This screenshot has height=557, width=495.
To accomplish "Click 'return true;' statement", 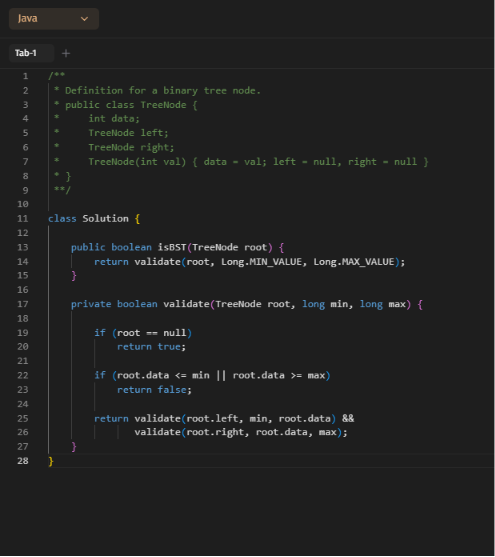I will [151, 347].
